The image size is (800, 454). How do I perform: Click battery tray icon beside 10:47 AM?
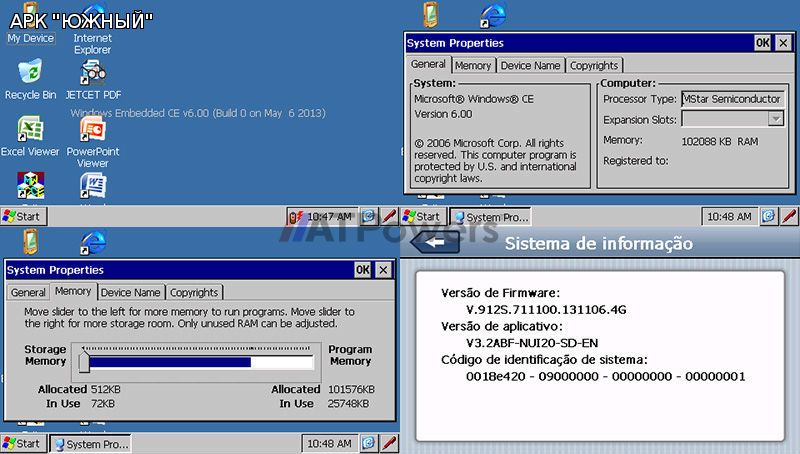point(296,217)
